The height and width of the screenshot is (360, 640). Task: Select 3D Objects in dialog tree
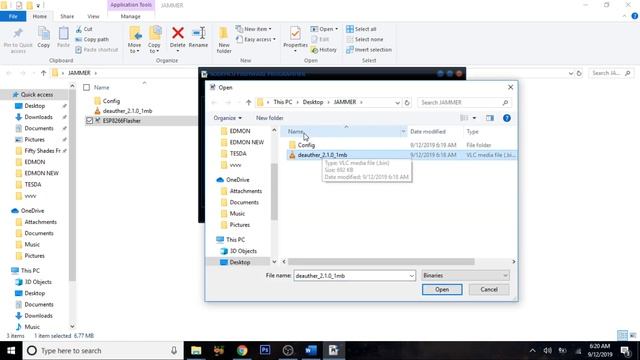coord(243,251)
